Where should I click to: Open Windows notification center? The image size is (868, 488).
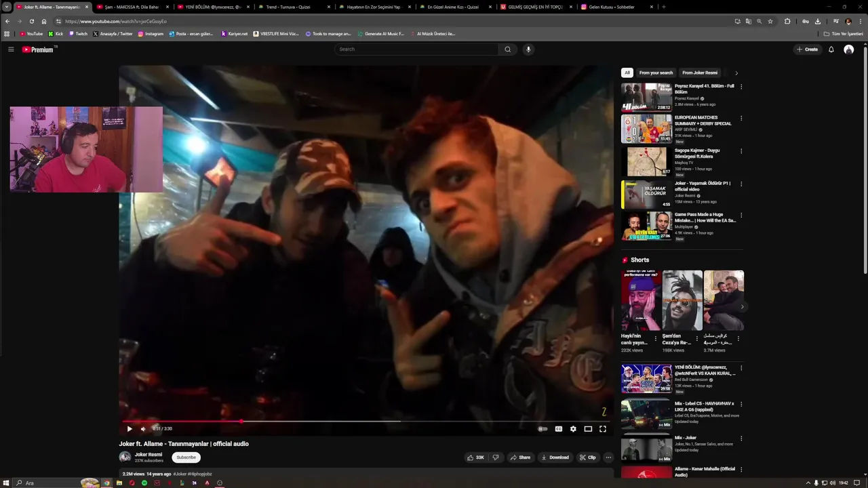tap(856, 483)
